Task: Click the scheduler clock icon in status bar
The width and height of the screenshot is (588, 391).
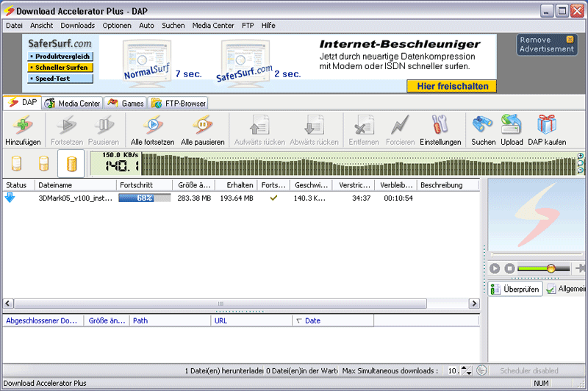Action: 481,370
